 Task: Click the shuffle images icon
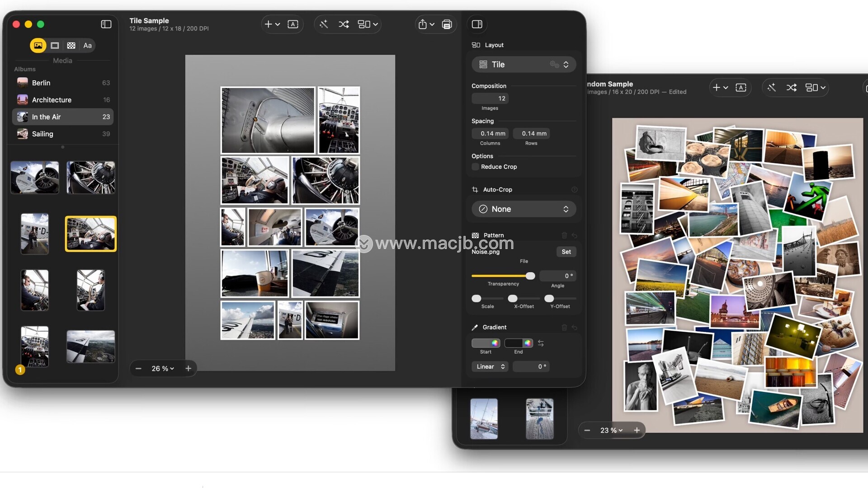point(344,24)
